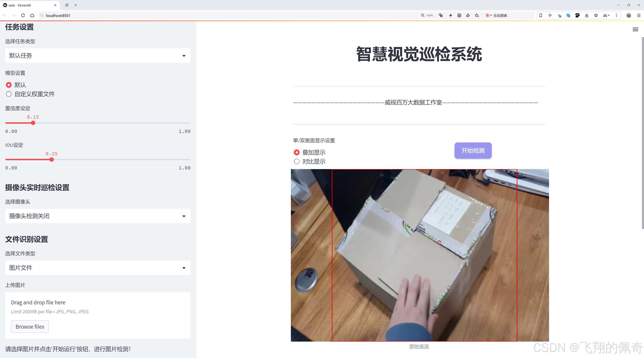This screenshot has width=644, height=358.
Task: Click the browser profile avatar
Action: pyautogui.click(x=628, y=15)
